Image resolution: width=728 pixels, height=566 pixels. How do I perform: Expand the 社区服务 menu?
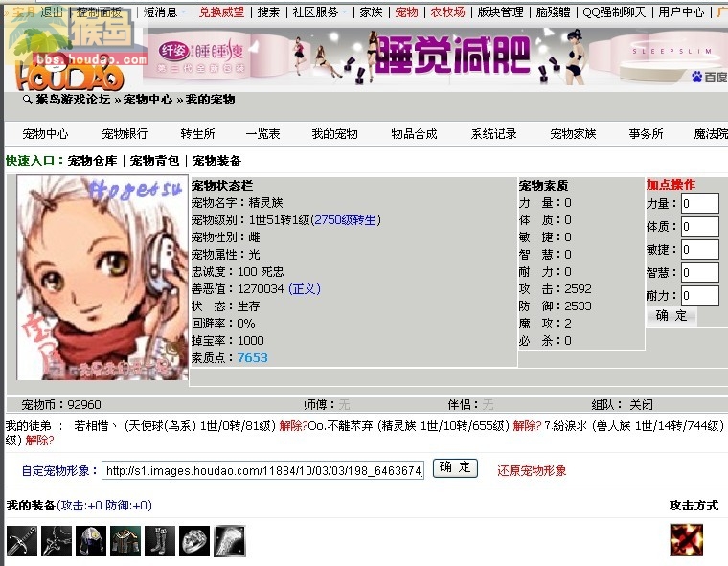tap(319, 12)
